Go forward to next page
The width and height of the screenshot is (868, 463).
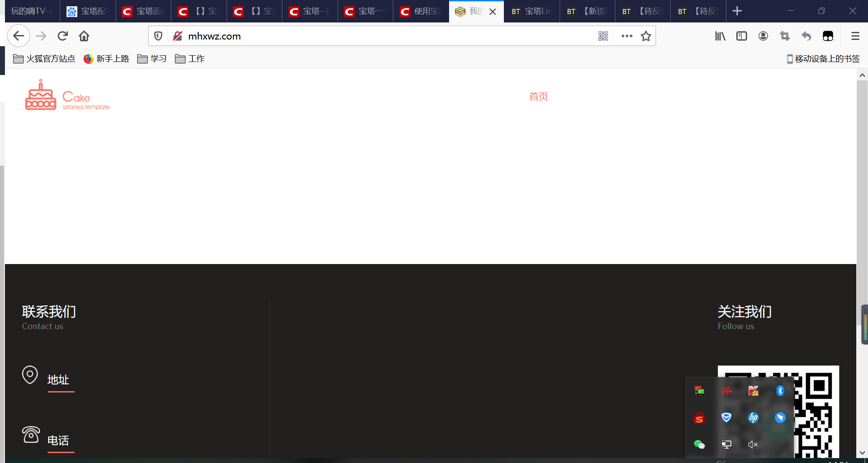click(x=41, y=36)
